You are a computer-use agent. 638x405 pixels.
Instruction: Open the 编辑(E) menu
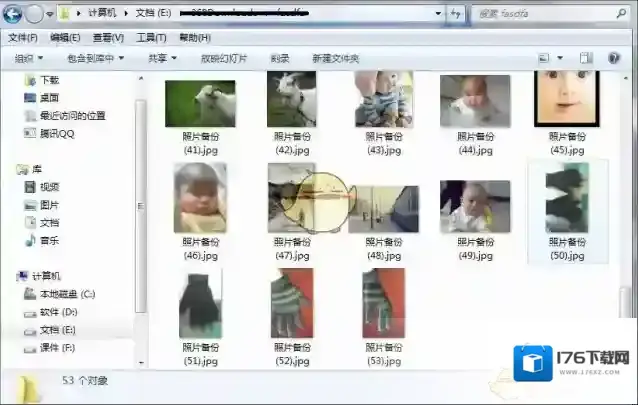(65, 38)
